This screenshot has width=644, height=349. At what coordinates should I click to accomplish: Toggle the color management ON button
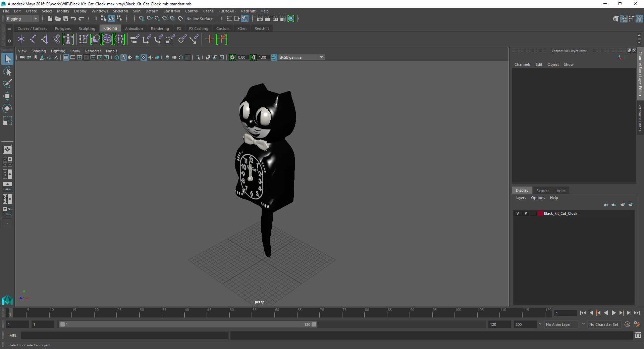tap(274, 57)
